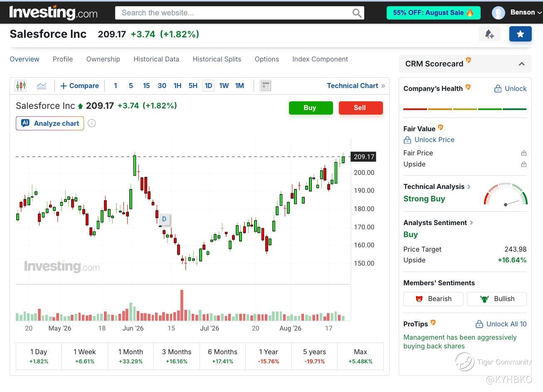The image size is (543, 392).
Task: Open the news overlay icon in chart toolbar
Action: coord(265,86)
